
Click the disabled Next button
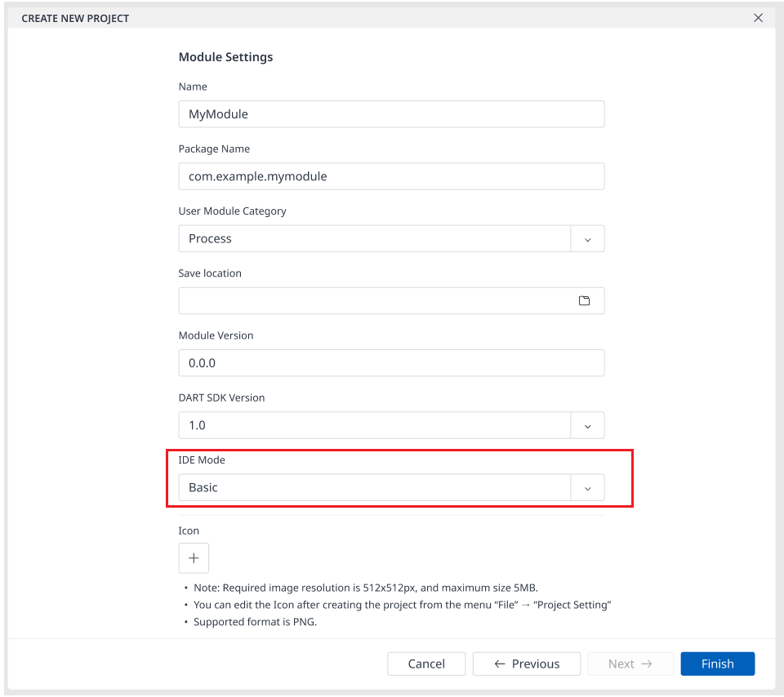[630, 664]
